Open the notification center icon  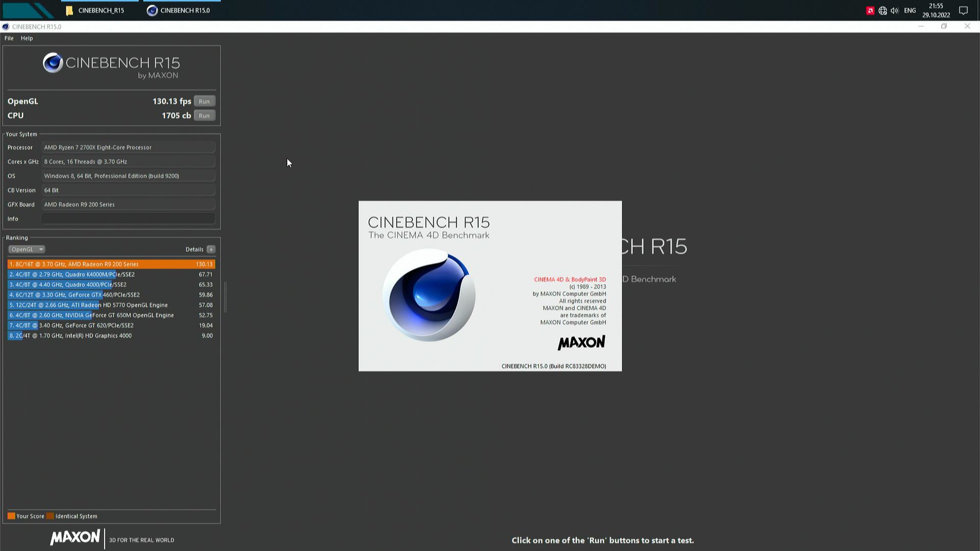click(x=963, y=11)
